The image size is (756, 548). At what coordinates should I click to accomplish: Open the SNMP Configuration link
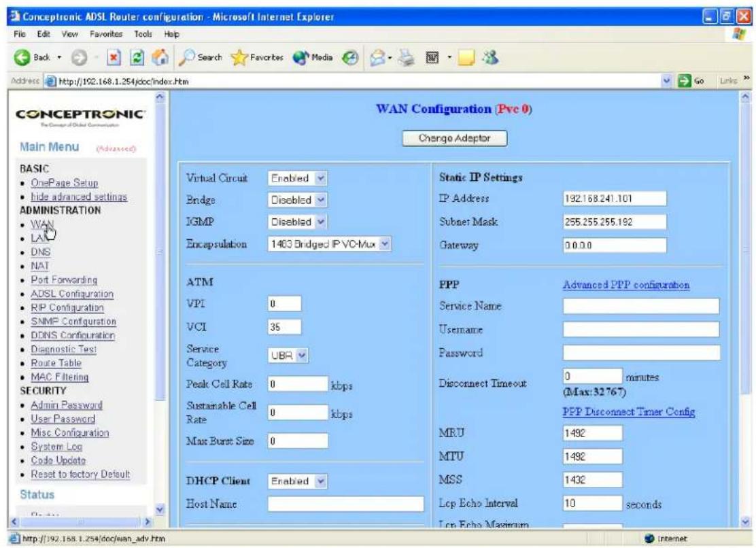click(74, 322)
